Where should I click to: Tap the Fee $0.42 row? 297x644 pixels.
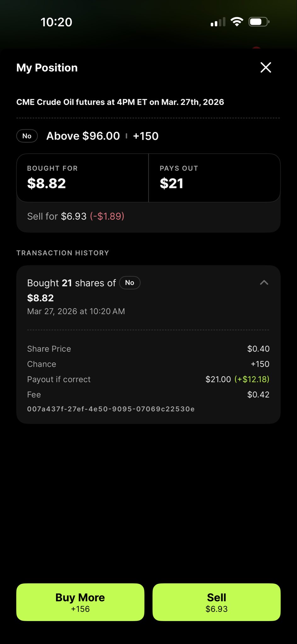point(148,395)
